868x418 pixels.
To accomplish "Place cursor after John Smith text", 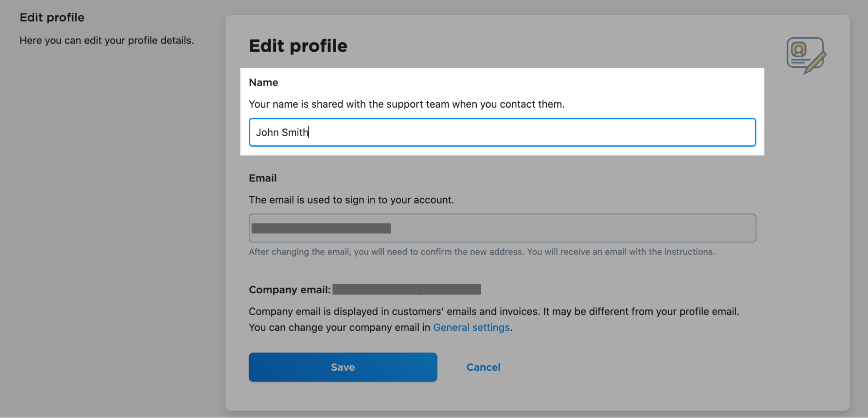I will (309, 132).
